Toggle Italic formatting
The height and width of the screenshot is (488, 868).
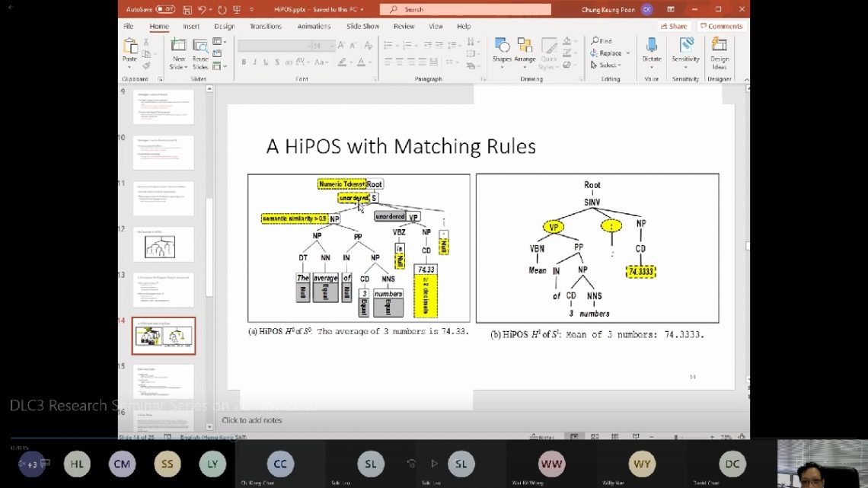click(254, 62)
